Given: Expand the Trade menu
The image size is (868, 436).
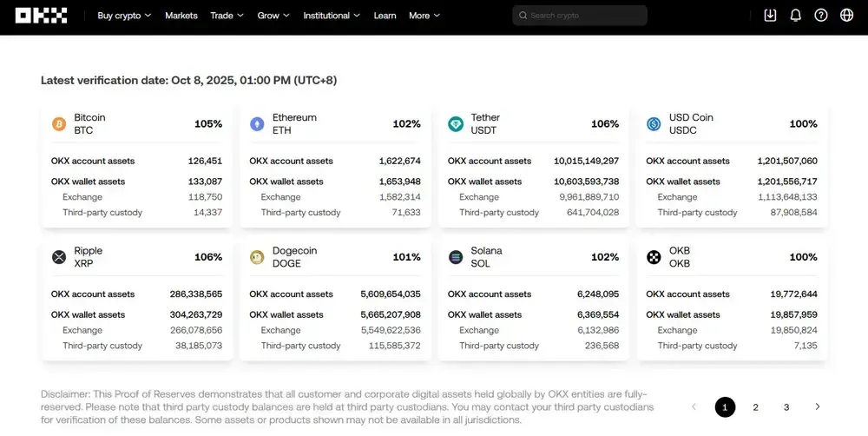Looking at the screenshot, I should point(227,16).
